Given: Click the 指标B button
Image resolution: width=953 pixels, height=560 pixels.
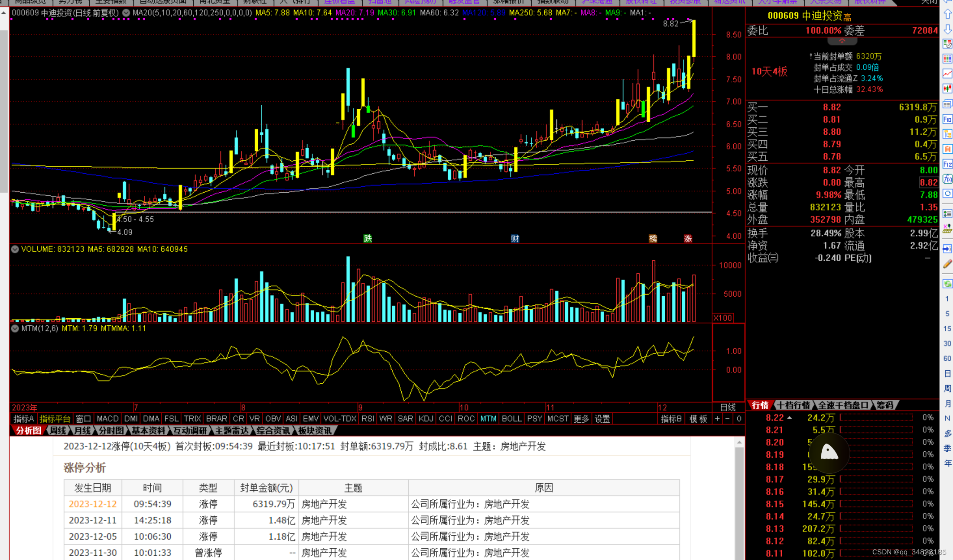Looking at the screenshot, I should 671,419.
